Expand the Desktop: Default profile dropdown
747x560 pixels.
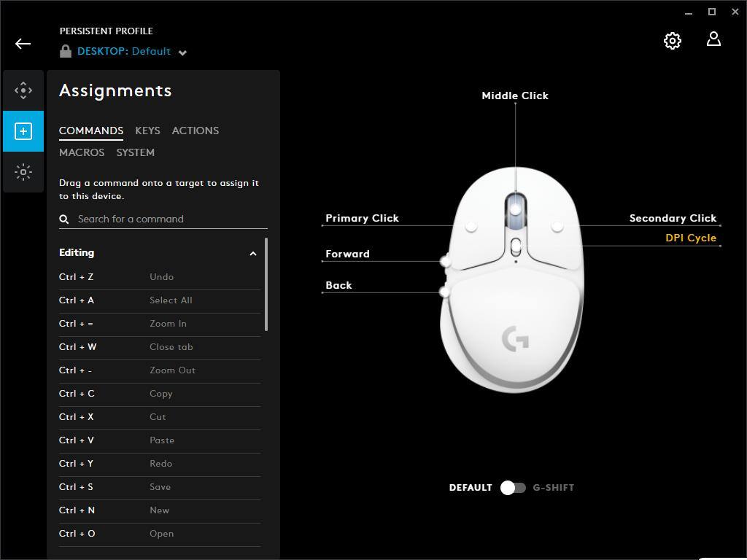pos(182,52)
